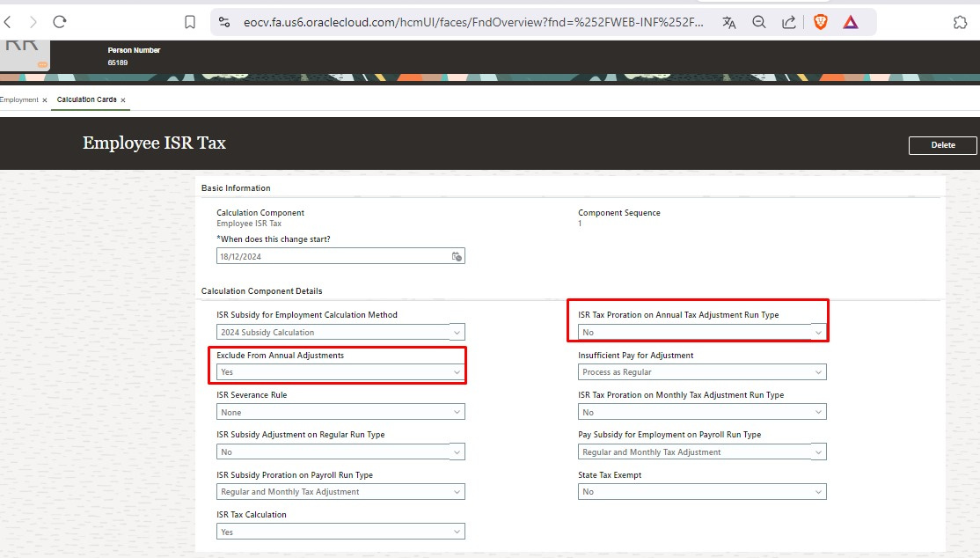Click the translate page icon
Screen dimensions: 980x558
728,21
